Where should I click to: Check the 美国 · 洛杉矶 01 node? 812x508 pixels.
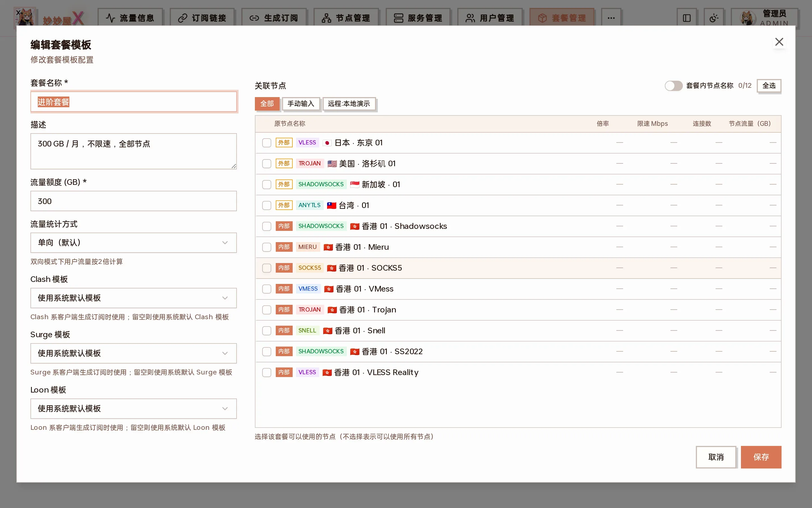pos(266,164)
